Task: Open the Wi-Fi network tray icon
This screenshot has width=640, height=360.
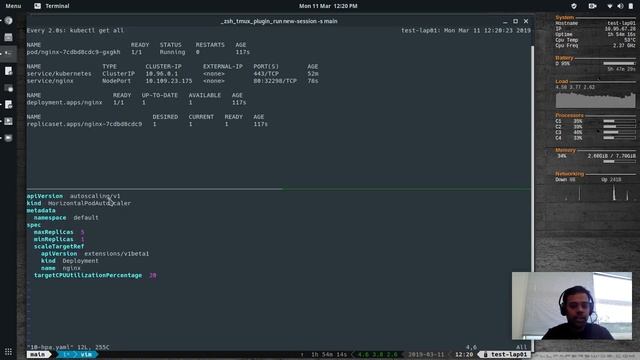Action: (610, 6)
